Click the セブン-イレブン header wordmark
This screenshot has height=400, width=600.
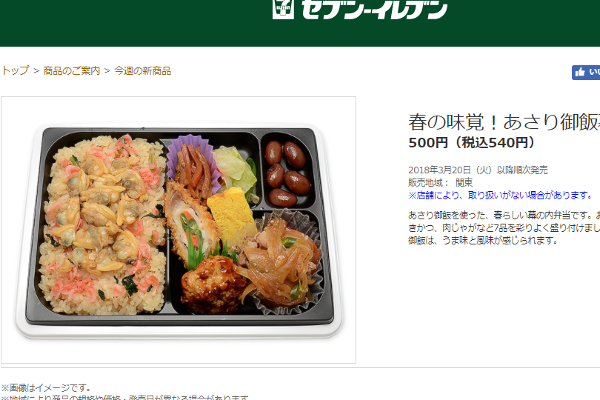pyautogui.click(x=374, y=9)
